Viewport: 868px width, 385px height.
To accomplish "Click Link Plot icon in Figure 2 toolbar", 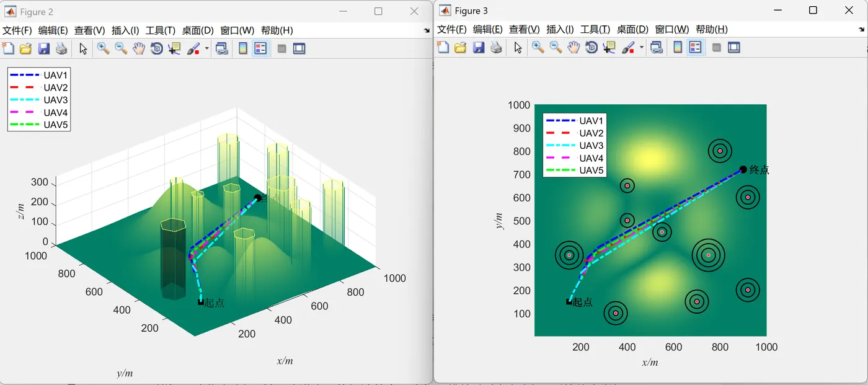I will [x=221, y=48].
